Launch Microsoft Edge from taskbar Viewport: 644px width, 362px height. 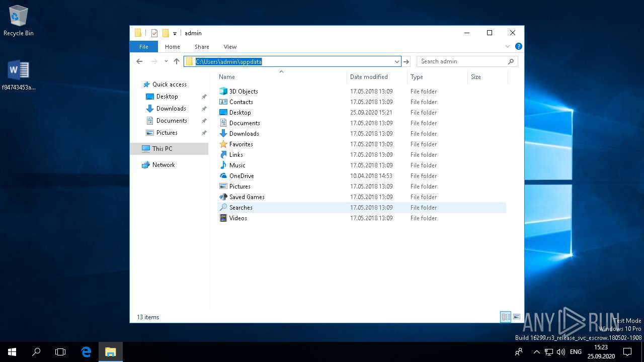pyautogui.click(x=86, y=352)
